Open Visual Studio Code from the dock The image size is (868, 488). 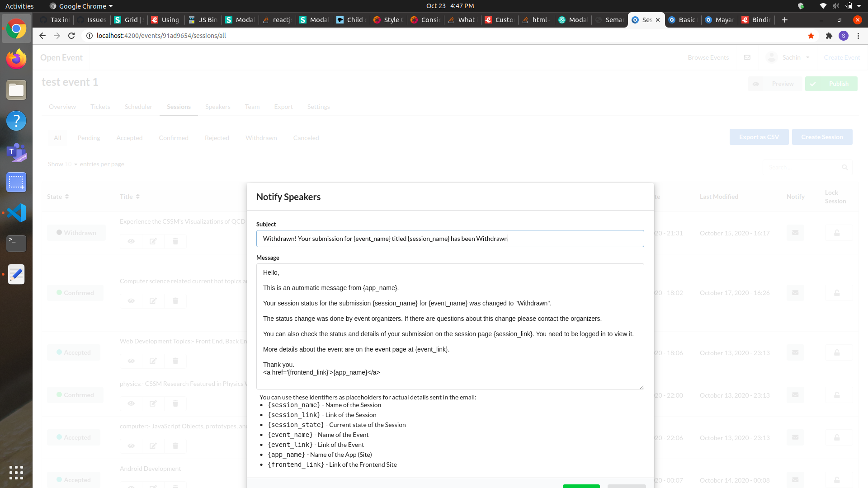click(x=16, y=213)
